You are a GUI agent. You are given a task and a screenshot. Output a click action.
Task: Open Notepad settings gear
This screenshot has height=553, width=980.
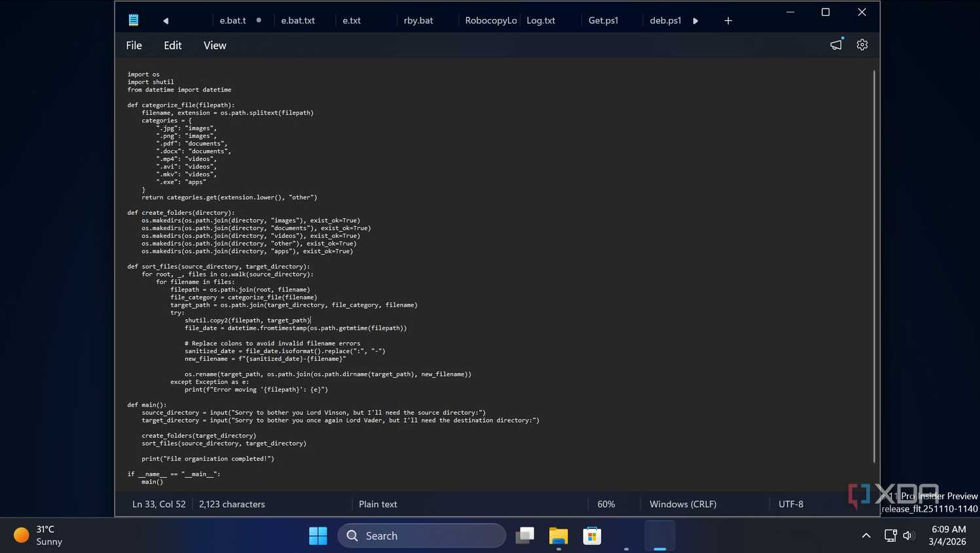tap(862, 45)
